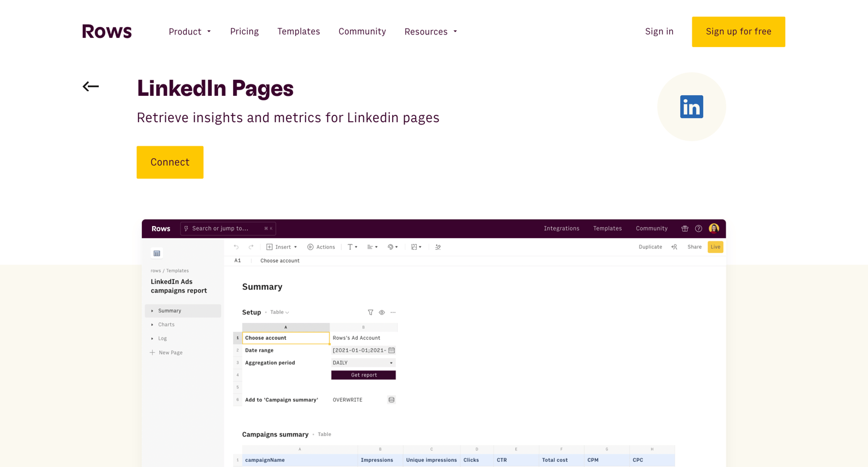
Task: Click the Sign in link
Action: tap(659, 32)
